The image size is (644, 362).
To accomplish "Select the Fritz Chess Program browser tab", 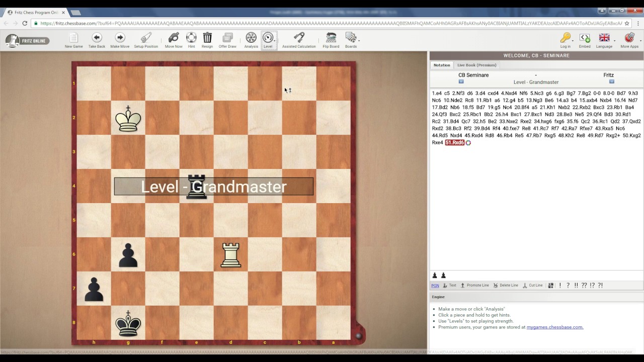I will [x=35, y=13].
